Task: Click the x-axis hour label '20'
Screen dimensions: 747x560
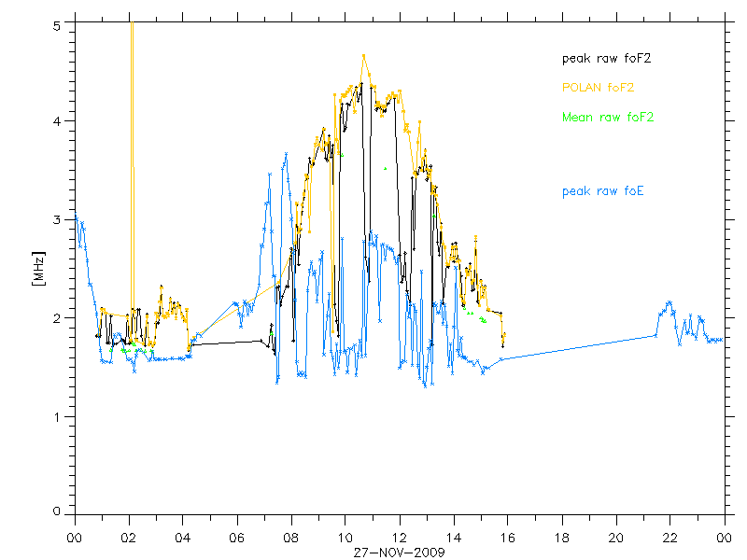Action: coord(616,539)
